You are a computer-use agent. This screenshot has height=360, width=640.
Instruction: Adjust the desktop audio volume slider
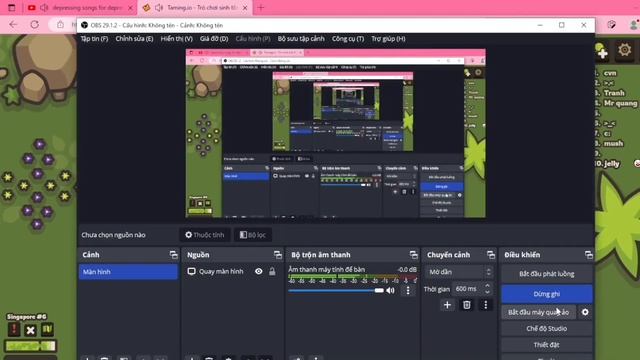[336, 291]
